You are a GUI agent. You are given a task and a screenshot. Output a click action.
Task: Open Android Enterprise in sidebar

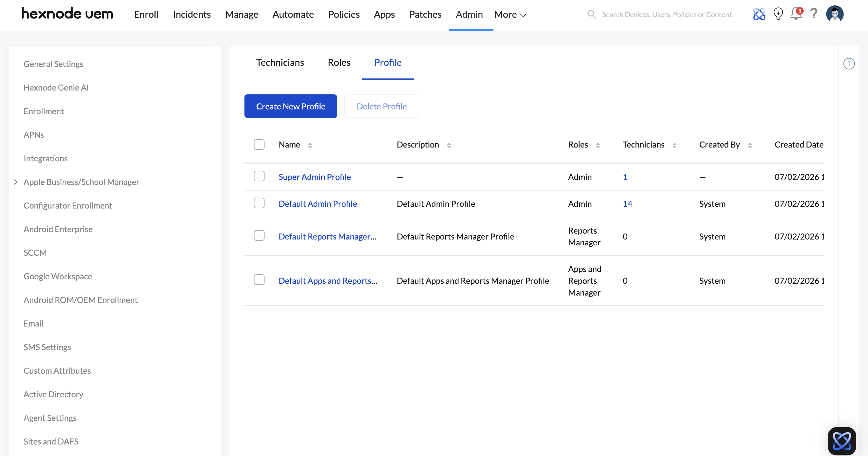tap(58, 229)
